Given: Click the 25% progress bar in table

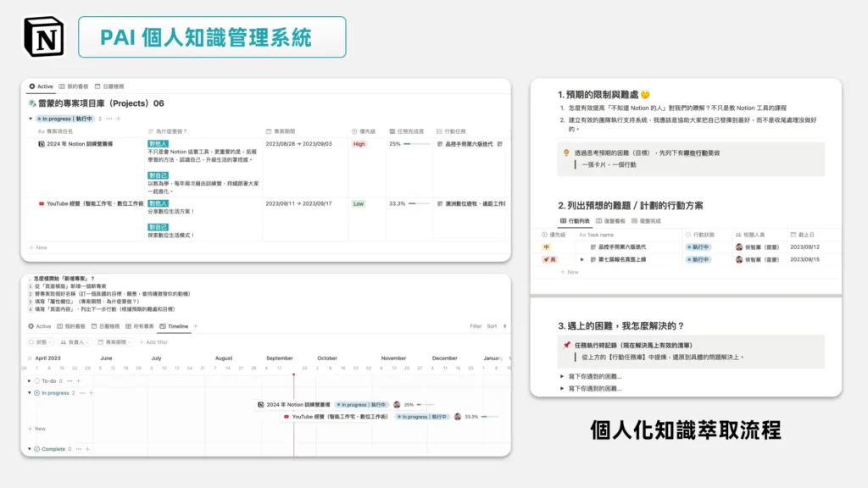Looking at the screenshot, I should [419, 144].
